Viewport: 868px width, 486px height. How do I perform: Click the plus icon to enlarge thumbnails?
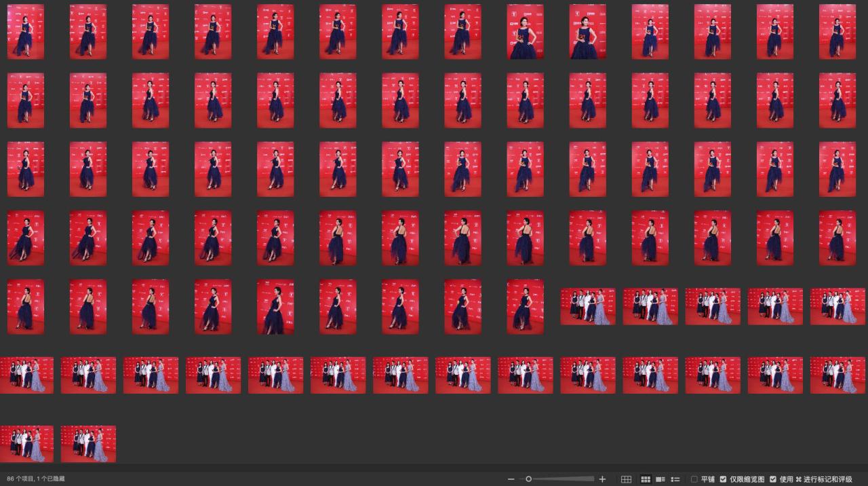click(602, 479)
